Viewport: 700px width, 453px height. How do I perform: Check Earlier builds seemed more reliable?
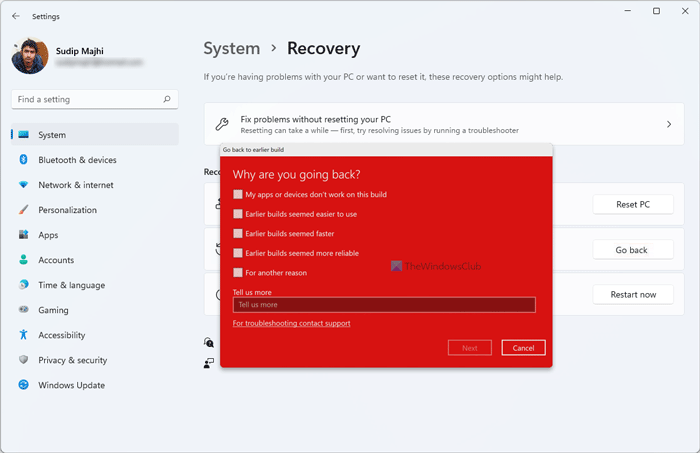238,253
